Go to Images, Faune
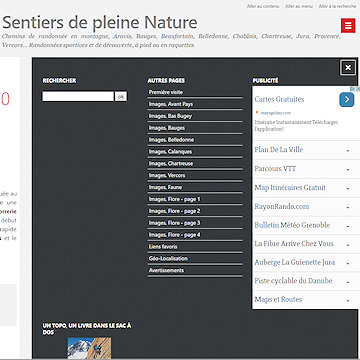This screenshot has height=360, width=360. pyautogui.click(x=195, y=187)
